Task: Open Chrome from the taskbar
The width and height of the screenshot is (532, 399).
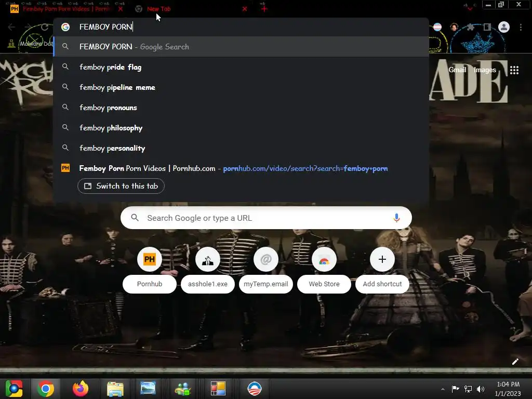Action: coord(46,389)
